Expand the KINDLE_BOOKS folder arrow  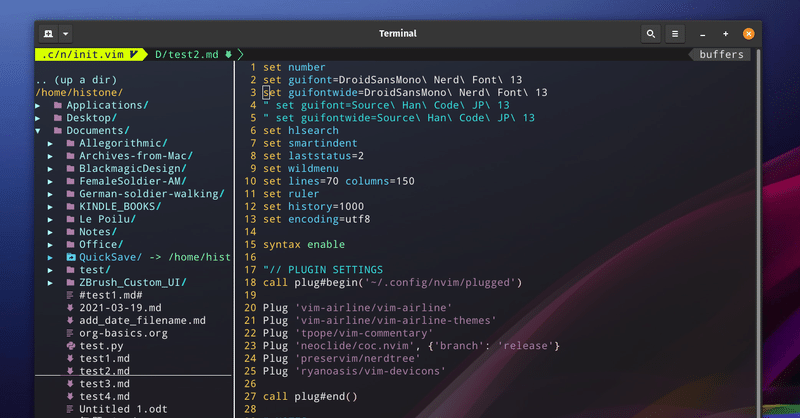(50, 207)
